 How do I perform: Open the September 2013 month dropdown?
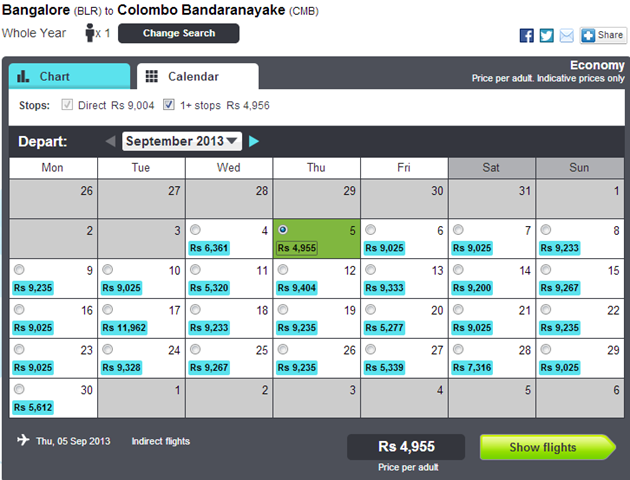[182, 141]
